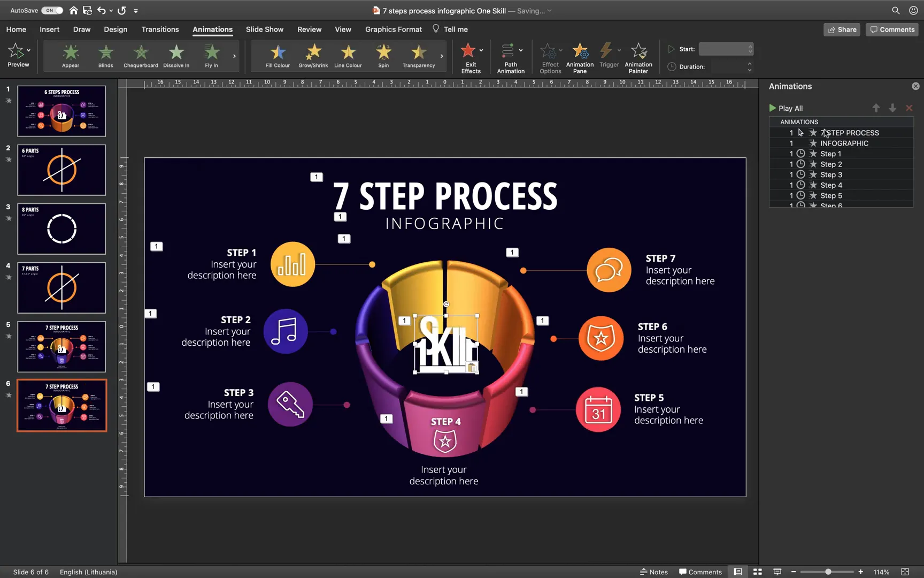Click the Share button
Viewport: 924px width, 578px height.
coord(842,29)
